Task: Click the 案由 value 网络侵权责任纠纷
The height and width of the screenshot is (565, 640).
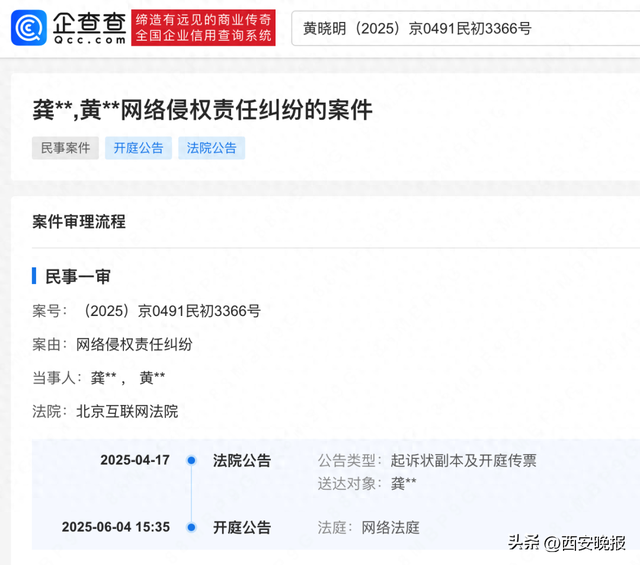Action: 134,345
